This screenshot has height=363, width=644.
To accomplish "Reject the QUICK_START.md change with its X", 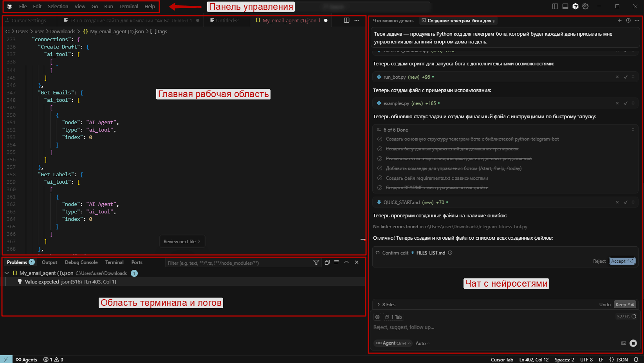I will 617,202.
